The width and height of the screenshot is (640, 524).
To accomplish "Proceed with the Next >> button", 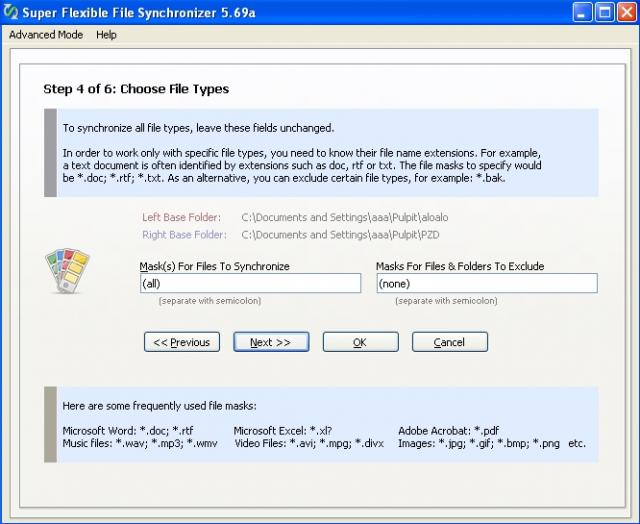I will pyautogui.click(x=271, y=342).
